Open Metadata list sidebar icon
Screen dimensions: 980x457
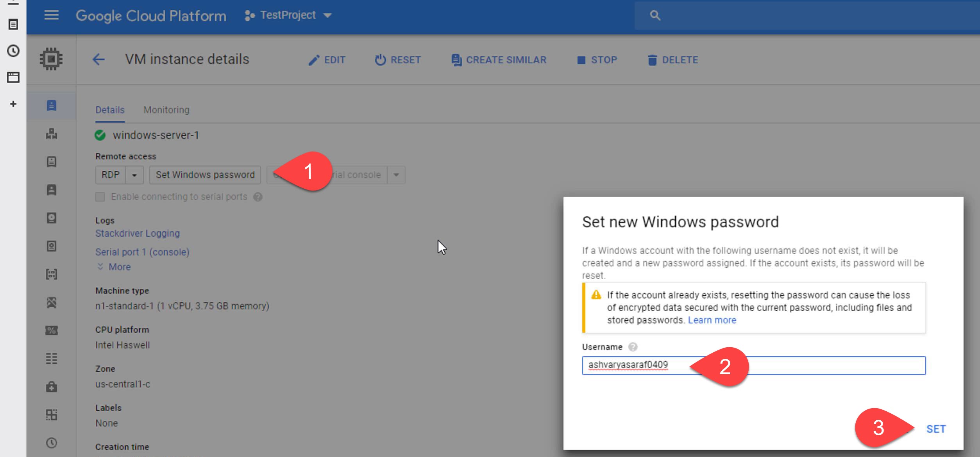[52, 359]
